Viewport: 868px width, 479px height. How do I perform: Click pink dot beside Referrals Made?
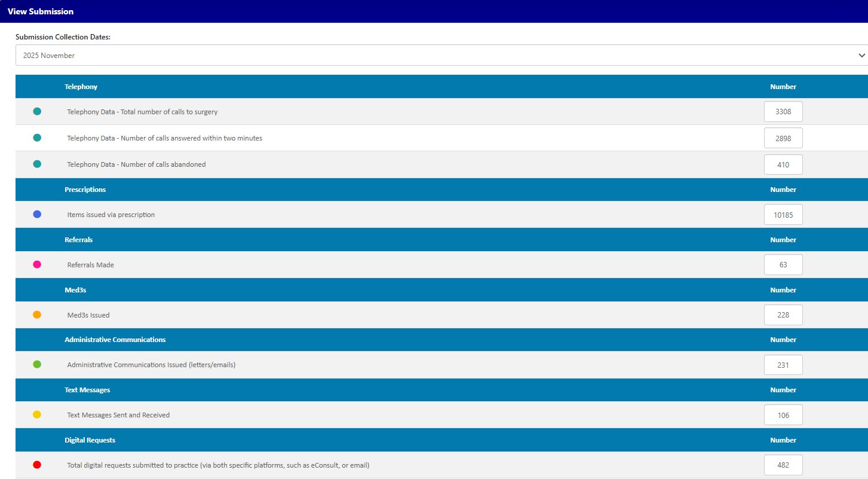point(37,264)
